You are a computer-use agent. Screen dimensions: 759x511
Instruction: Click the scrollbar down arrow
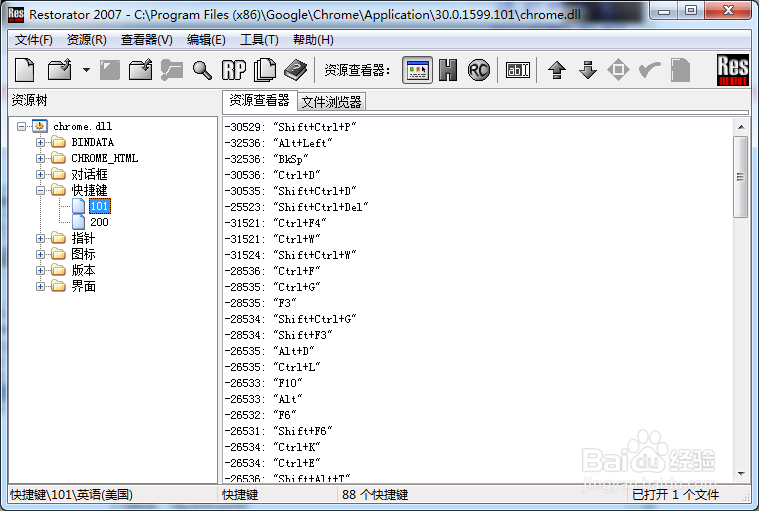[741, 474]
